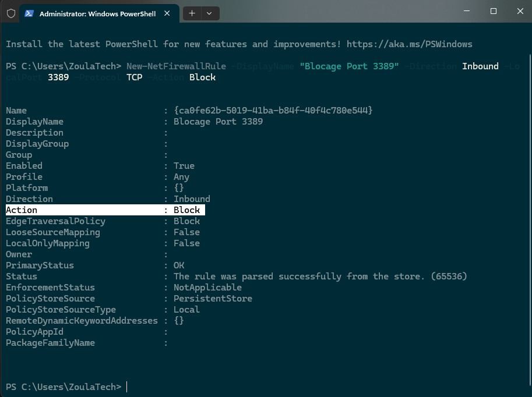
Task: Close the Windows Terminal window
Action: pos(519,11)
